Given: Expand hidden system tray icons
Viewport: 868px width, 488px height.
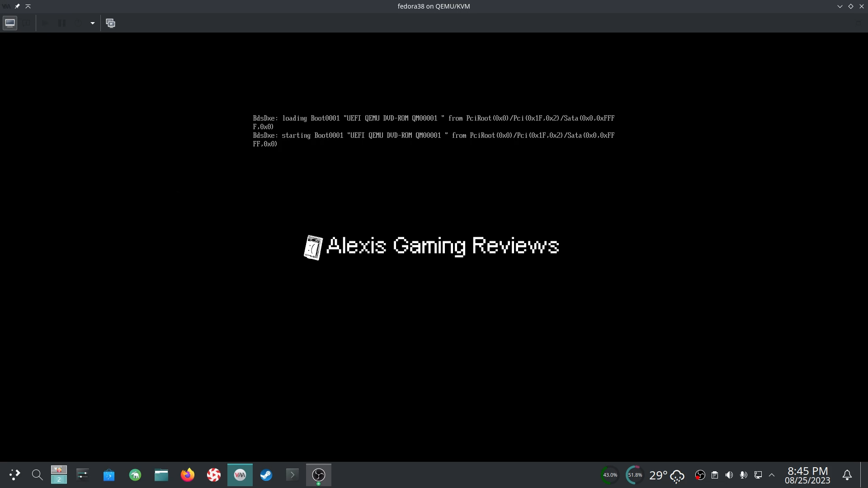Looking at the screenshot, I should point(772,475).
